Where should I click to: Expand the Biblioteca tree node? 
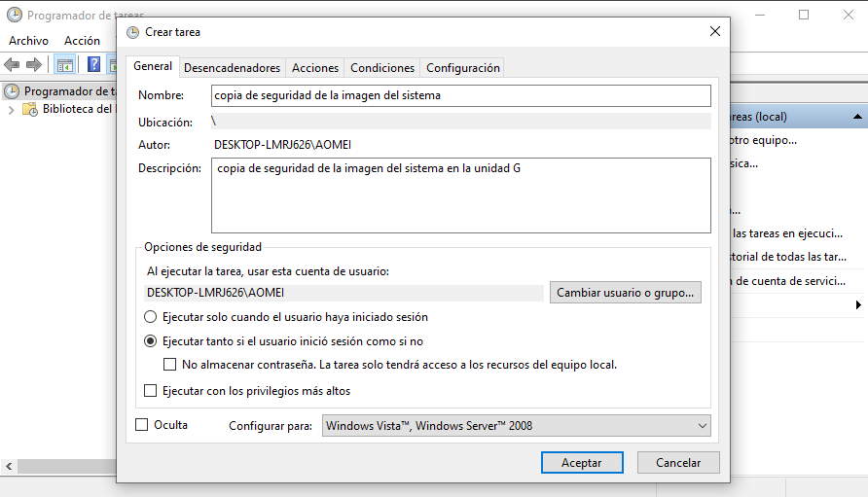point(12,110)
